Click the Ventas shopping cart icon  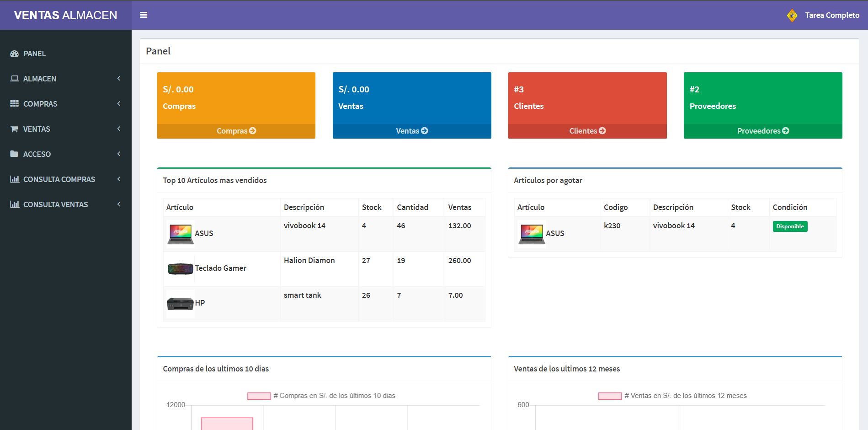(x=14, y=129)
